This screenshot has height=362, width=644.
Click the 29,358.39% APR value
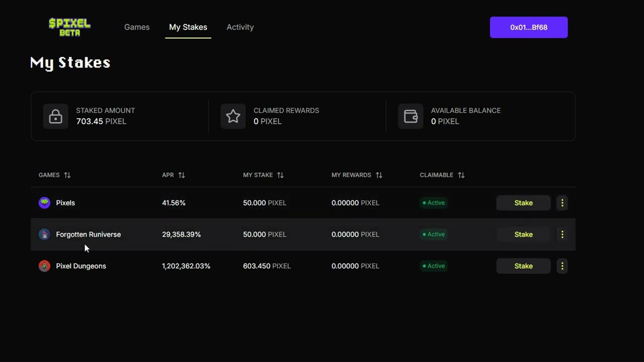point(181,234)
